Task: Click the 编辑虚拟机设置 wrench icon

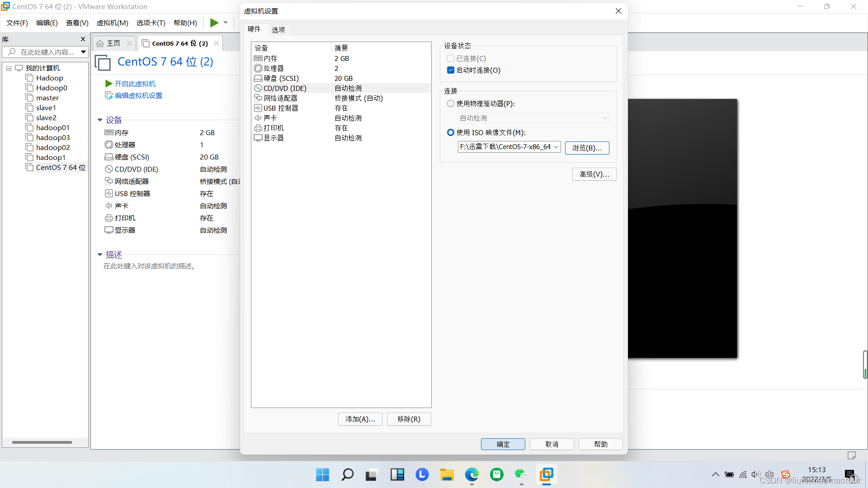Action: (108, 95)
